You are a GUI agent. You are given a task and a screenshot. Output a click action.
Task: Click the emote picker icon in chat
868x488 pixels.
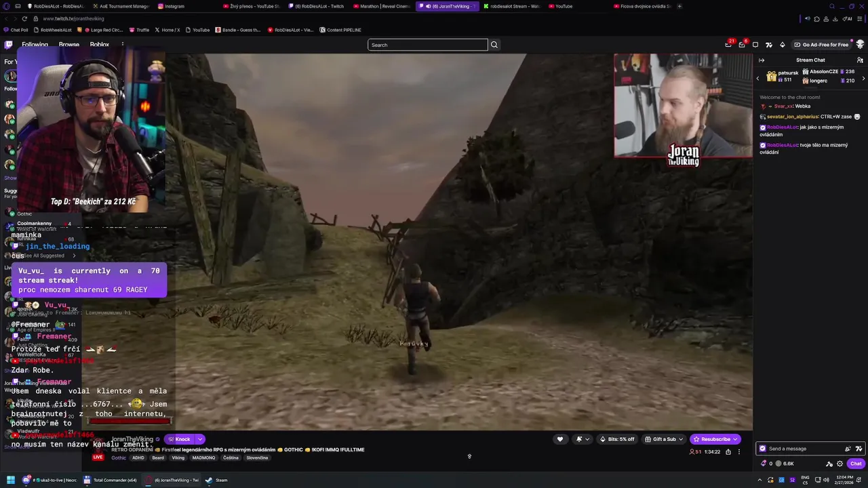click(x=859, y=449)
